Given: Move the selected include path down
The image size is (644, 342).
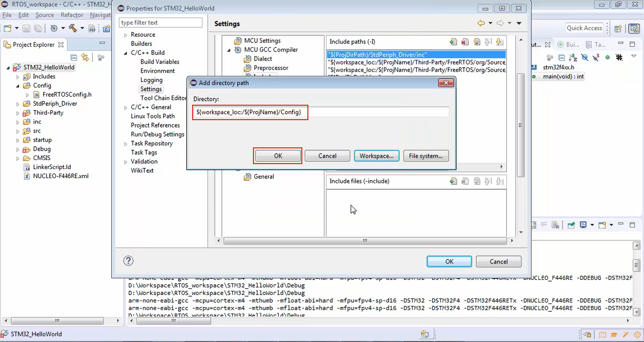Looking at the screenshot, I should point(500,42).
